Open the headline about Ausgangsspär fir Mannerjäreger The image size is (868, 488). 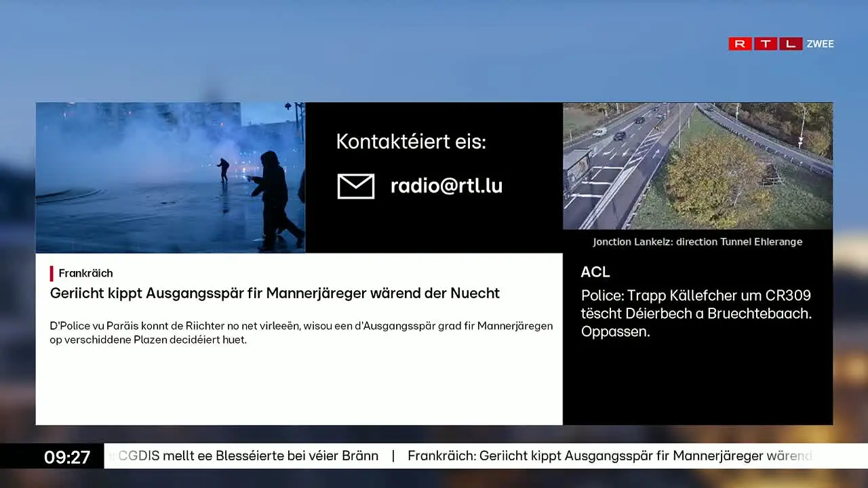click(275, 293)
